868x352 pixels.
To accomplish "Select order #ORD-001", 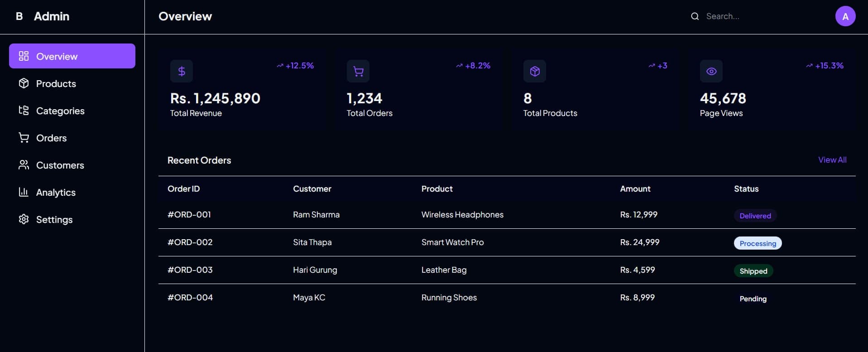I will pyautogui.click(x=189, y=215).
